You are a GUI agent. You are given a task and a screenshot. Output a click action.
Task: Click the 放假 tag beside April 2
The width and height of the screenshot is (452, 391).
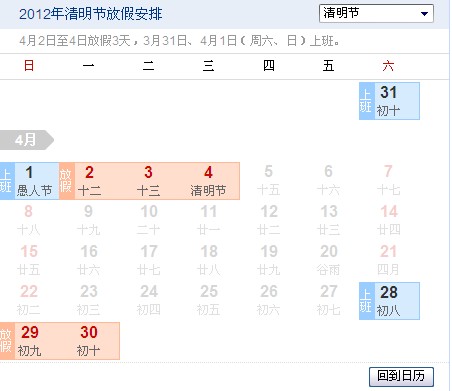coord(67,181)
